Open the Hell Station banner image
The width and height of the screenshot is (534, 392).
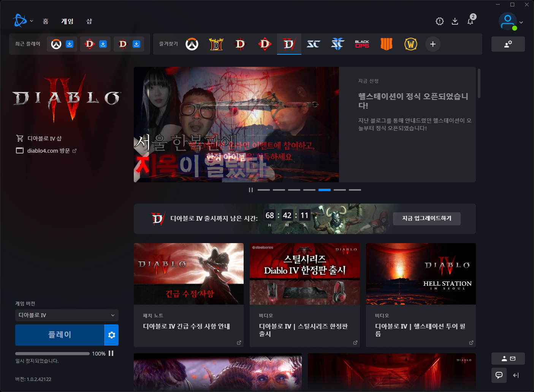point(236,125)
